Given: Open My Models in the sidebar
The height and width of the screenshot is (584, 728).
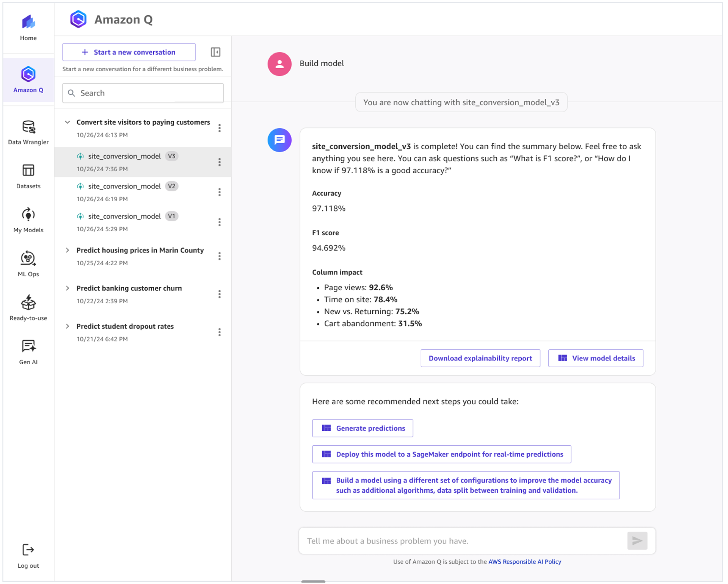Looking at the screenshot, I should (28, 220).
